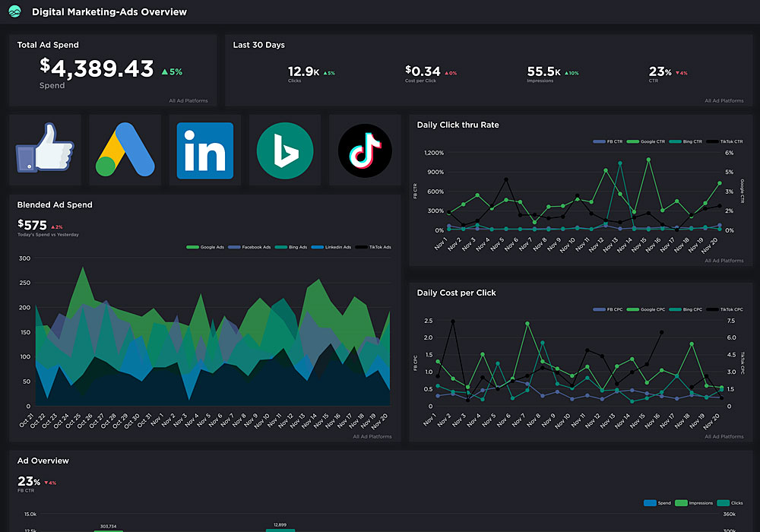
Task: Click the dashboard logo in the header
Action: pos(14,11)
